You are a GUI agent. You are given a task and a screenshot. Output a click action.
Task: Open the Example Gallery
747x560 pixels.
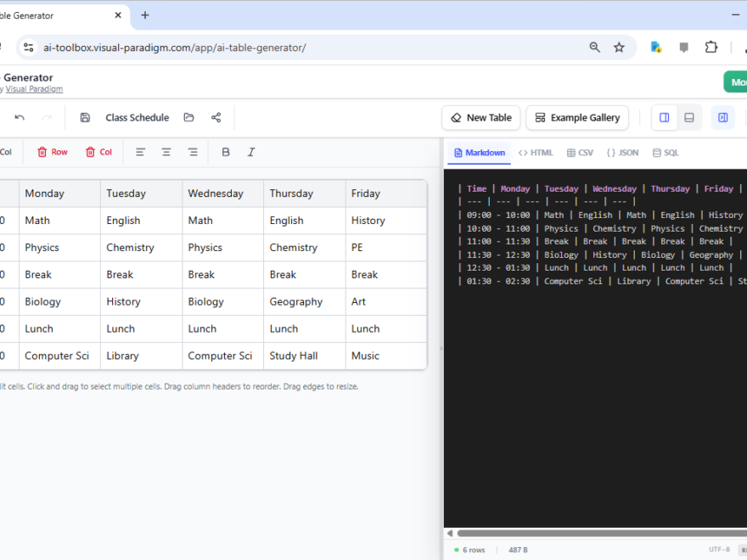pyautogui.click(x=577, y=117)
